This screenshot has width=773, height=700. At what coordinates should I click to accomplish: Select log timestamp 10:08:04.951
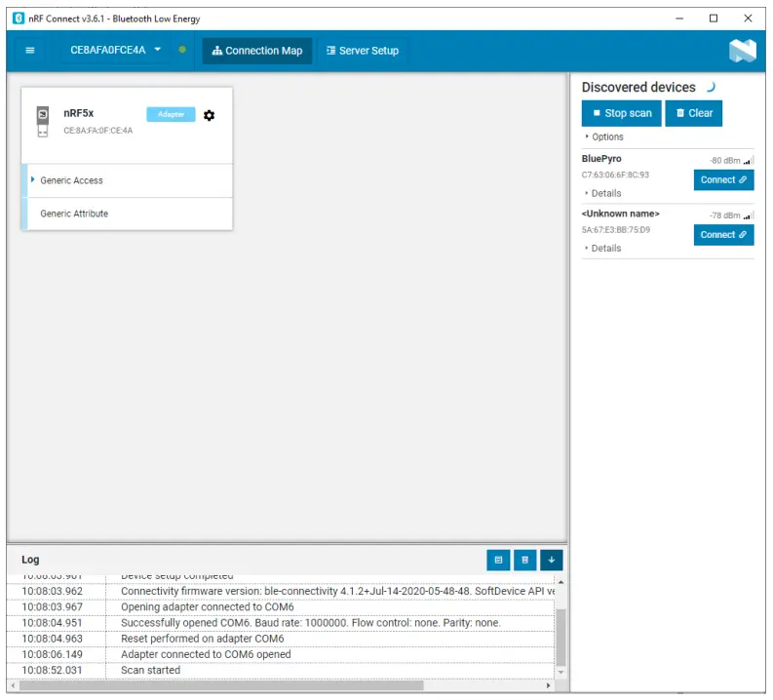tap(53, 623)
